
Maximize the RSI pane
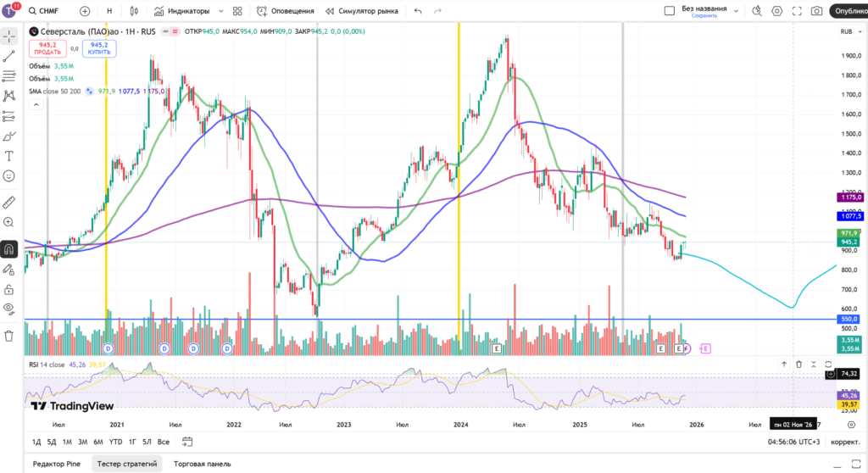tap(829, 364)
